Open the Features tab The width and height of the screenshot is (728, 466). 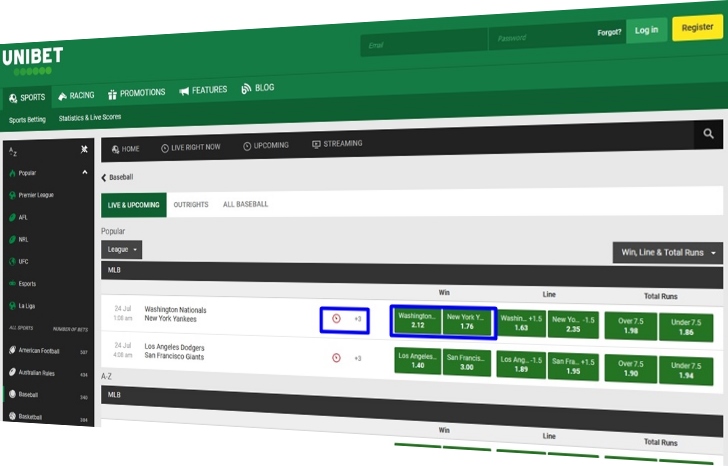point(203,90)
